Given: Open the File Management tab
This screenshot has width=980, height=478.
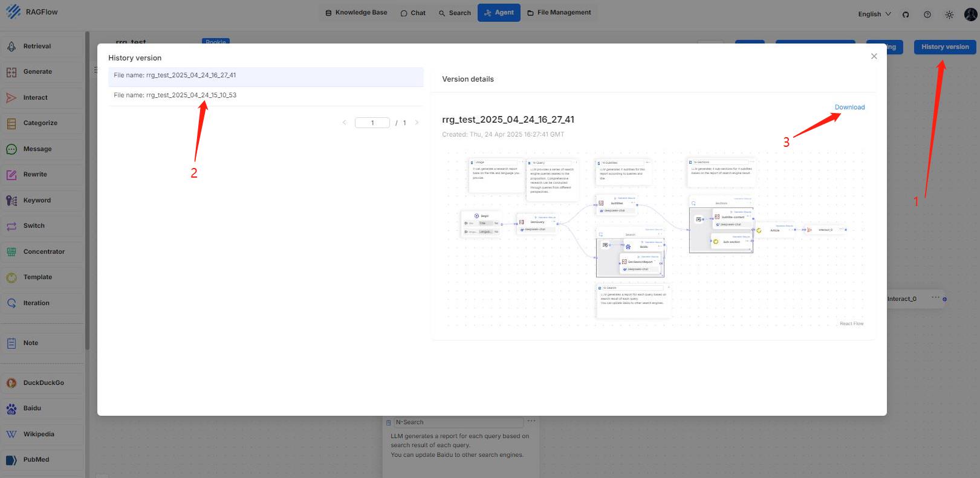Looking at the screenshot, I should (559, 13).
